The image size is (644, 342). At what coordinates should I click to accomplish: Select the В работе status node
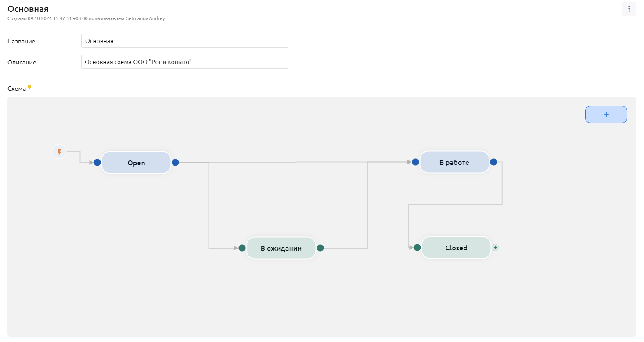tap(454, 162)
